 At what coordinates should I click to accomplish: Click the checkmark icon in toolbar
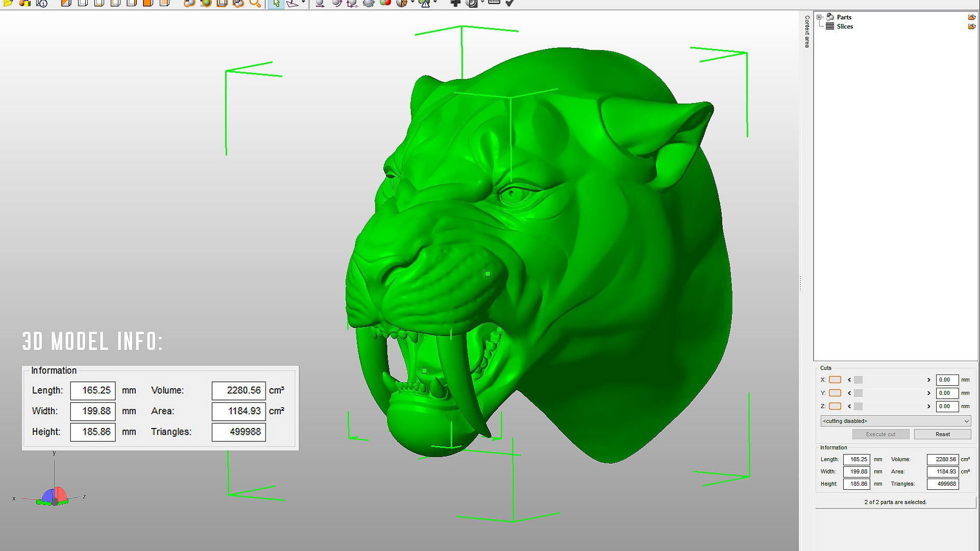[x=509, y=3]
